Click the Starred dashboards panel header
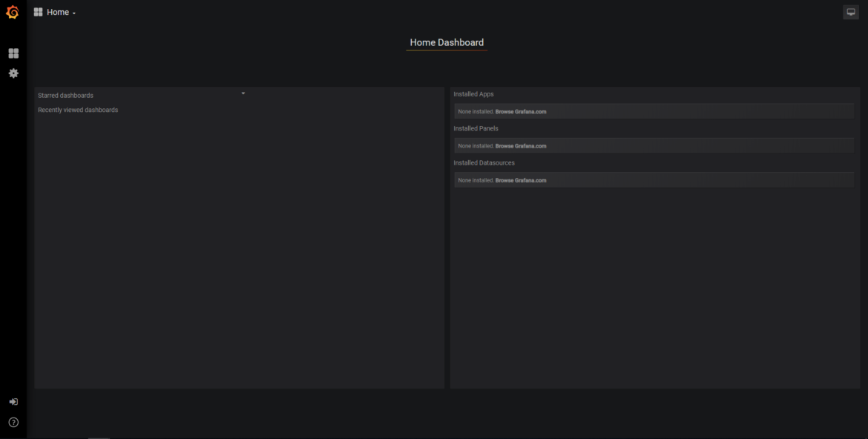Viewport: 868px width, 439px height. click(x=65, y=95)
